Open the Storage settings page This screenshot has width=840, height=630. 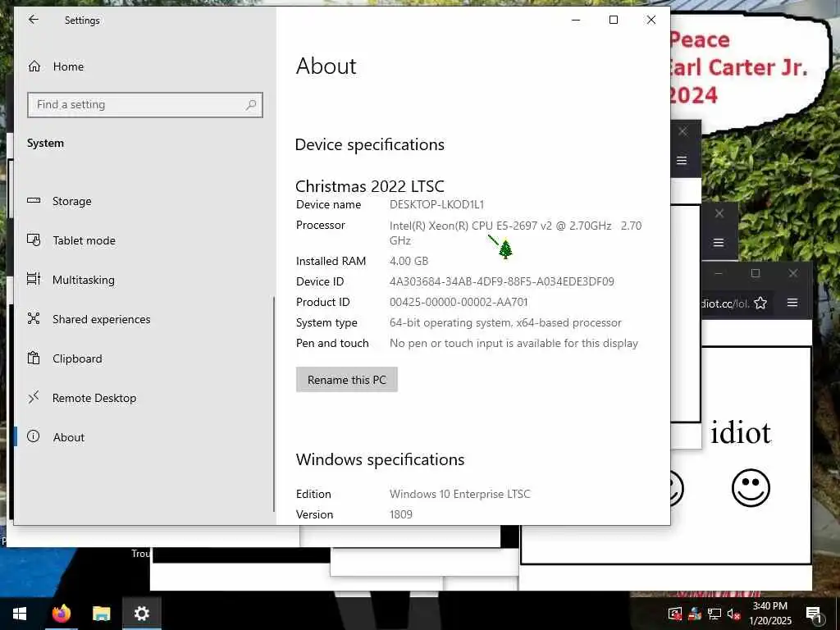tap(144, 201)
